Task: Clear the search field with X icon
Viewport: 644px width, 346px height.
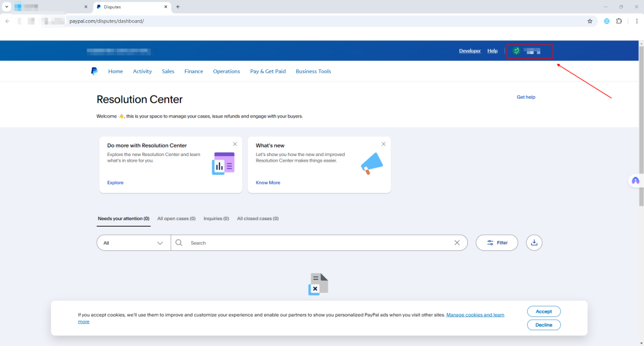Action: (x=457, y=243)
